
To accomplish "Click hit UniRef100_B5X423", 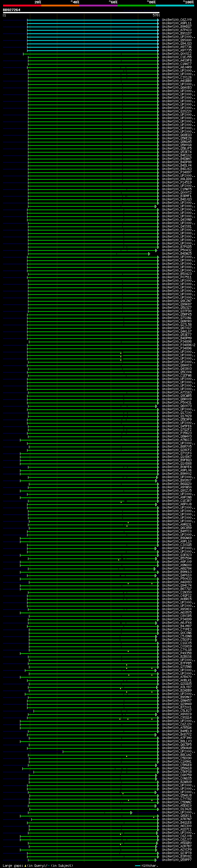I will pyautogui.click(x=177, y=274).
